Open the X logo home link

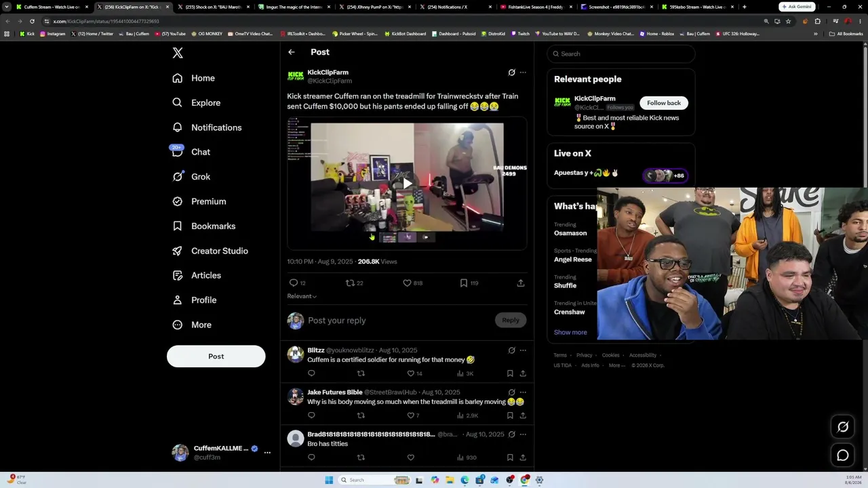tap(178, 53)
